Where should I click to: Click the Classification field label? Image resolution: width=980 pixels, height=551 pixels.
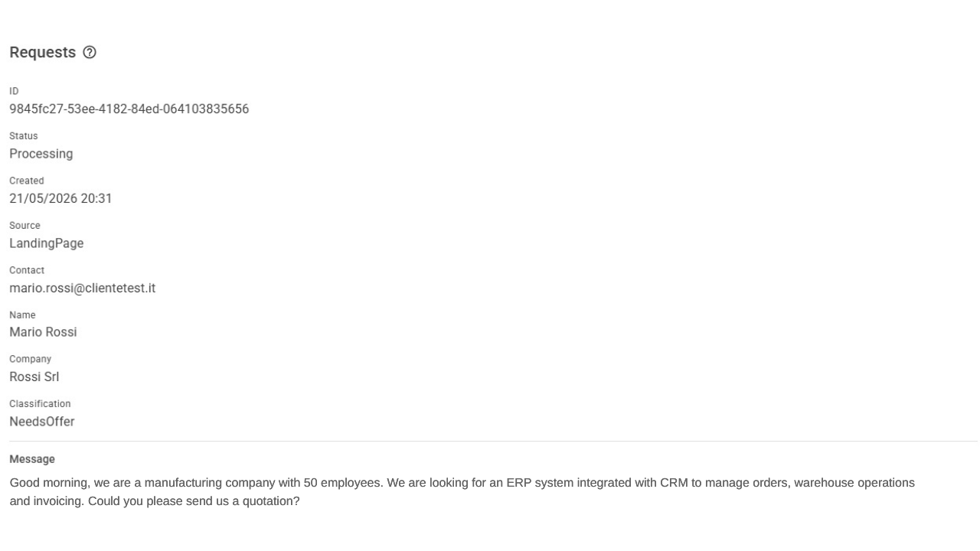click(40, 403)
